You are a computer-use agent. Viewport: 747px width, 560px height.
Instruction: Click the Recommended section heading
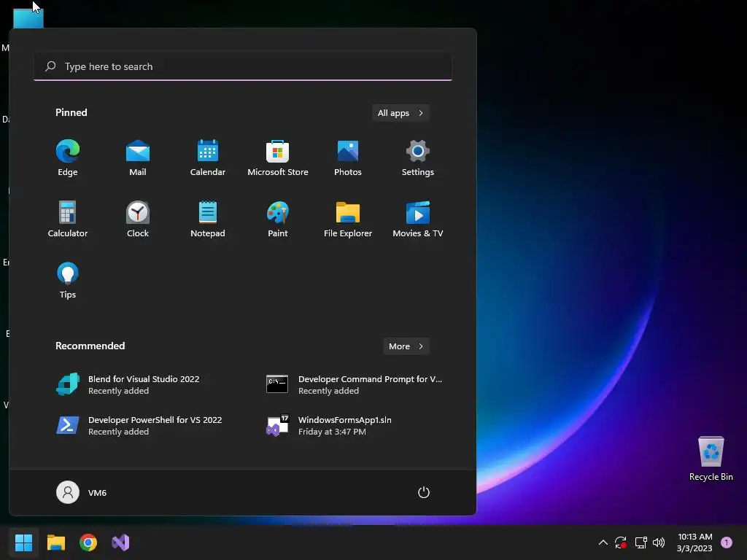pos(90,346)
